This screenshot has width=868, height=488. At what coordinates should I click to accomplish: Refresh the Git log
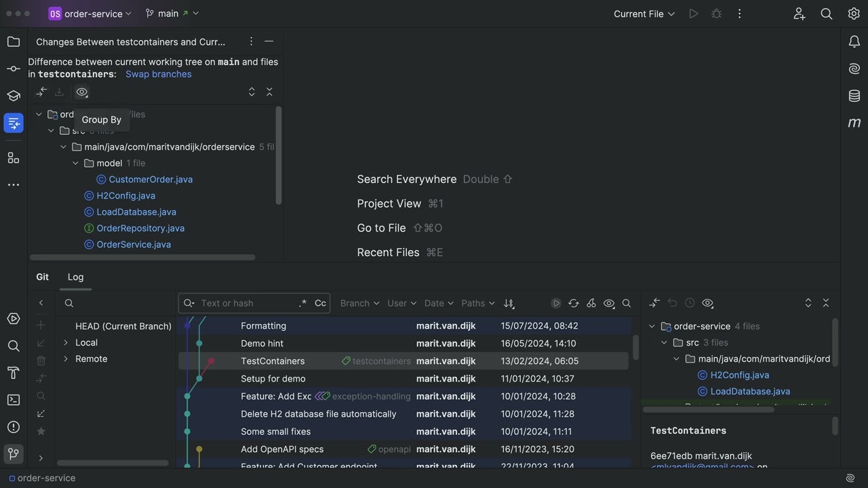pos(574,304)
